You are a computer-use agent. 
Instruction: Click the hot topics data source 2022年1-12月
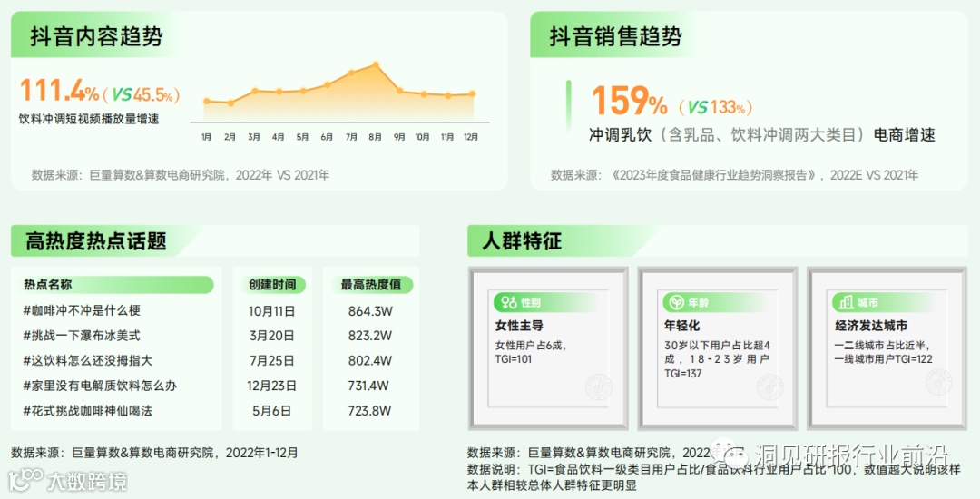(154, 453)
